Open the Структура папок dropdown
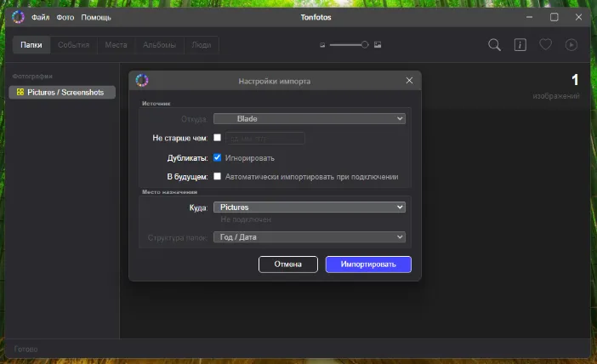This screenshot has width=597, height=364. (309, 237)
